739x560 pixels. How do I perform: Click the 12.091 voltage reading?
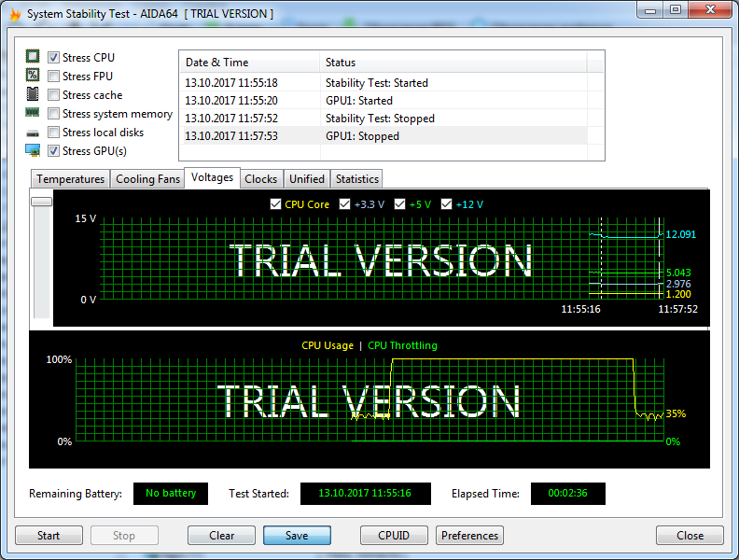click(x=680, y=234)
